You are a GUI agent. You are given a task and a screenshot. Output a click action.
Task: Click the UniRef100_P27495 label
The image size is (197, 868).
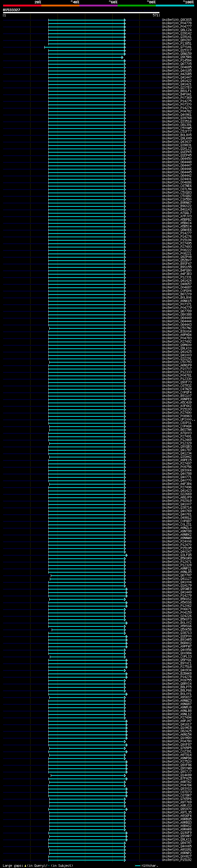177,243
